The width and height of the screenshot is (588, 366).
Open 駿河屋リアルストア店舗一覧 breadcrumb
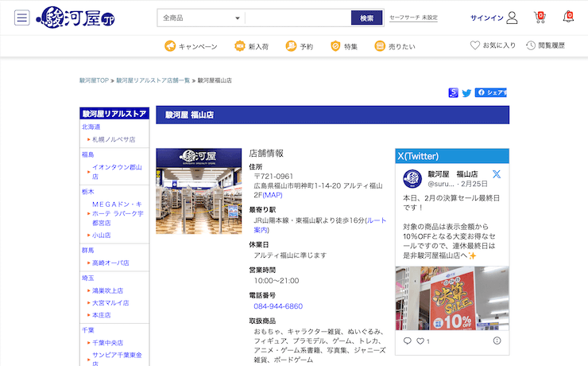point(153,80)
